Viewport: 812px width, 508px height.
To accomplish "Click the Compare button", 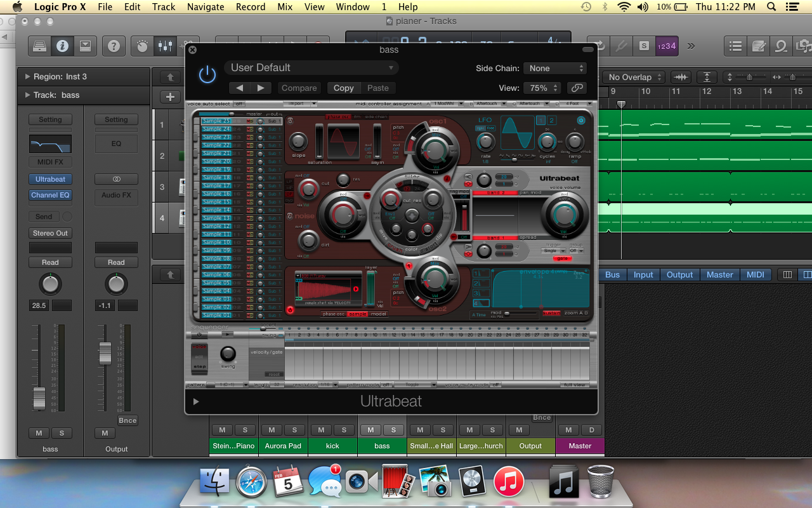I will [x=299, y=88].
